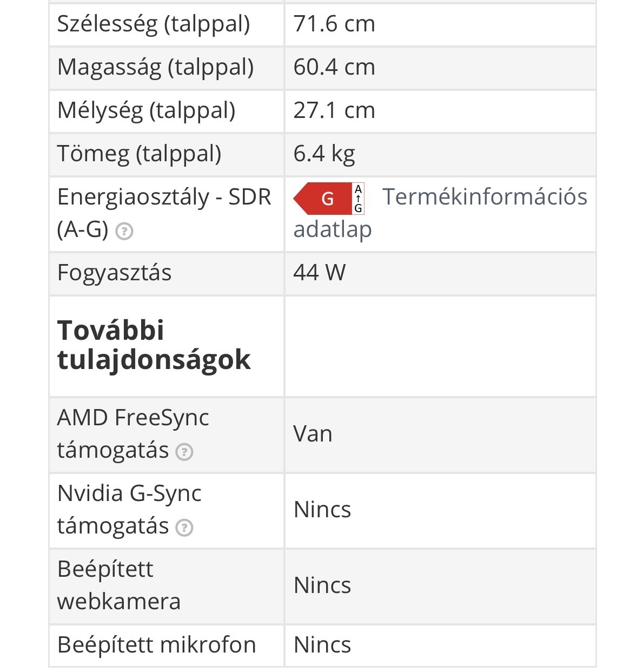This screenshot has width=623, height=672.
Task: Click the red G energy class badge
Action: 323,199
